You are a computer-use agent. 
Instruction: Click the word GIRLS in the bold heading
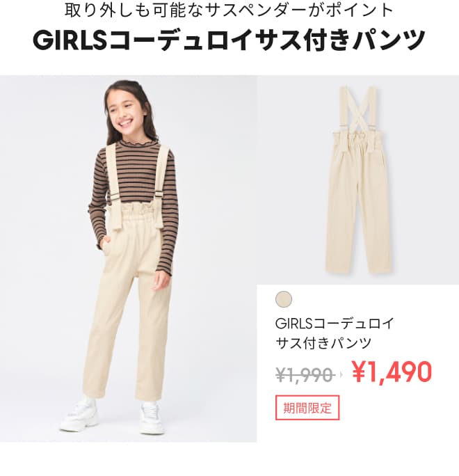click(x=70, y=40)
